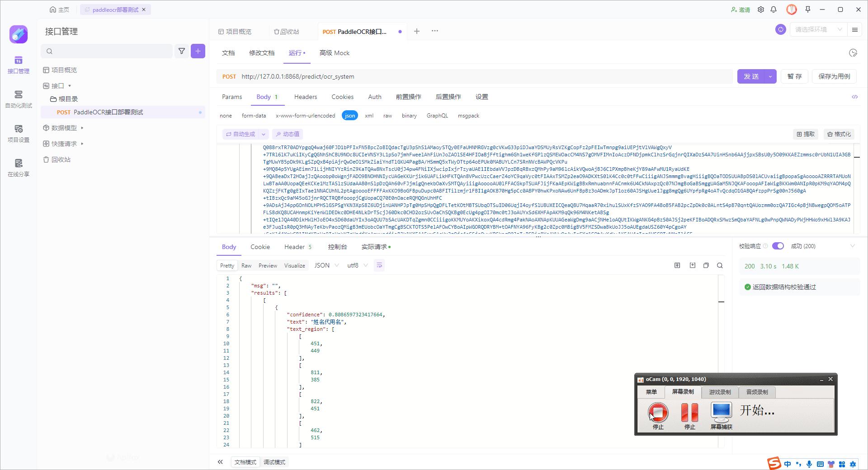The height and width of the screenshot is (470, 868).
Task: Click the 发送 send button
Action: point(751,76)
